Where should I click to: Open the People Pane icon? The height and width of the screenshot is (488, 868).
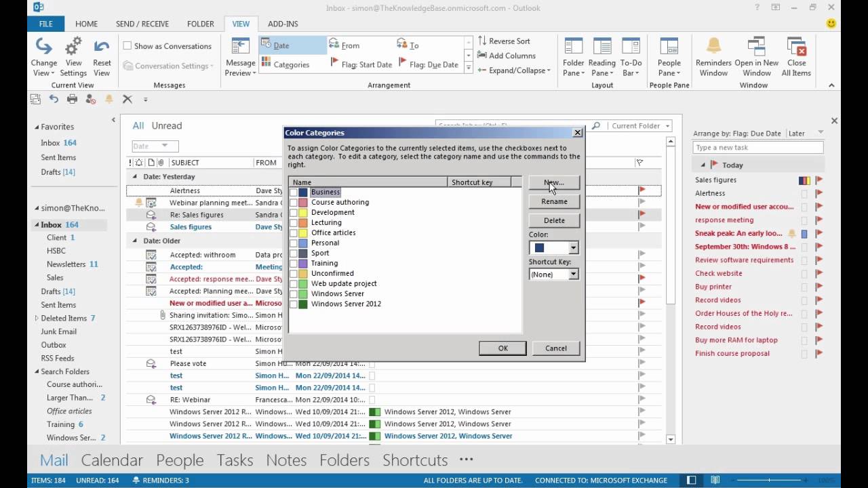coord(669,46)
